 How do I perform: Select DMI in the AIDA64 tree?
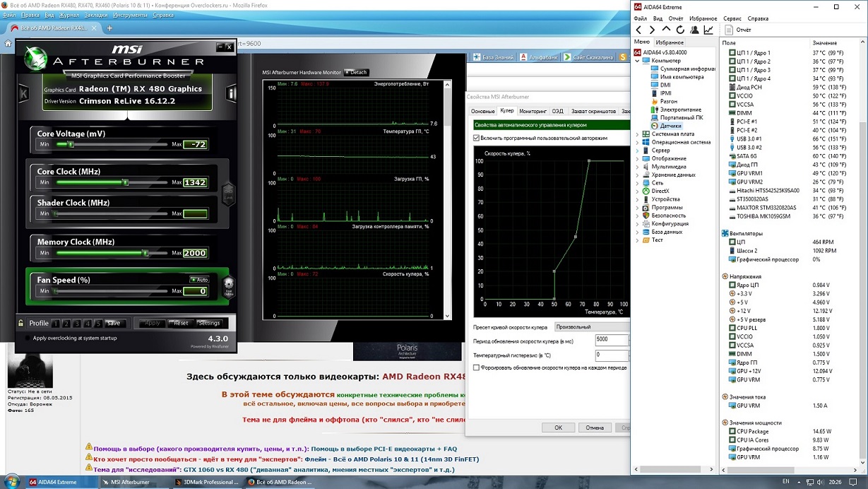click(x=660, y=85)
